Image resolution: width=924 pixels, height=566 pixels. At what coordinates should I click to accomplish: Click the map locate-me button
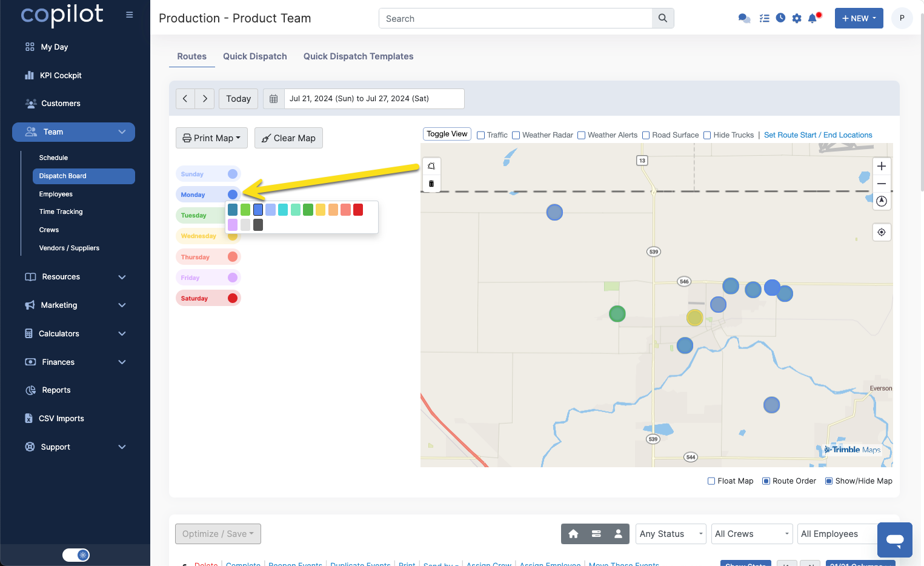click(882, 232)
